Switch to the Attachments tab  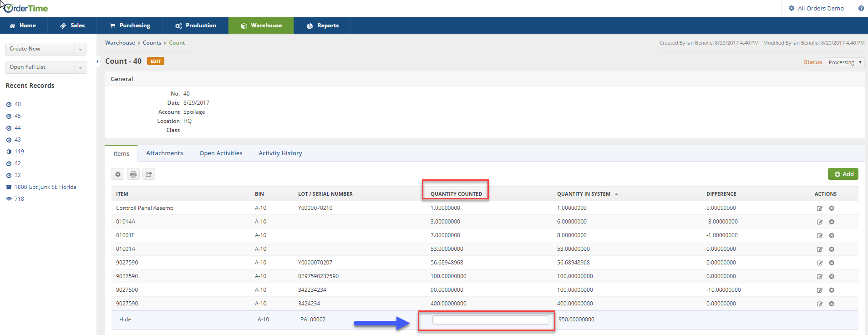164,153
